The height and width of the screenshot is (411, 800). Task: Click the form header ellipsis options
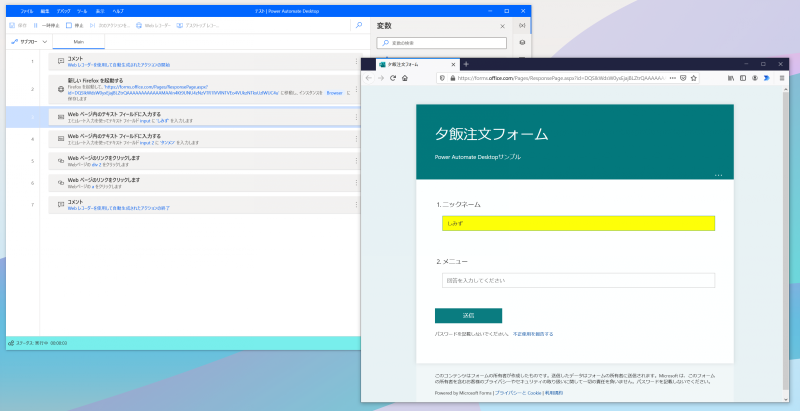point(718,175)
